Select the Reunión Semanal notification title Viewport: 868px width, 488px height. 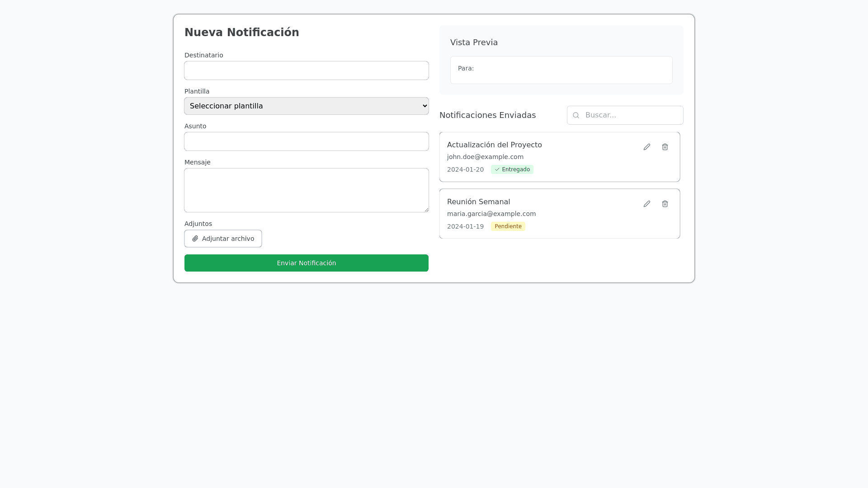(478, 202)
